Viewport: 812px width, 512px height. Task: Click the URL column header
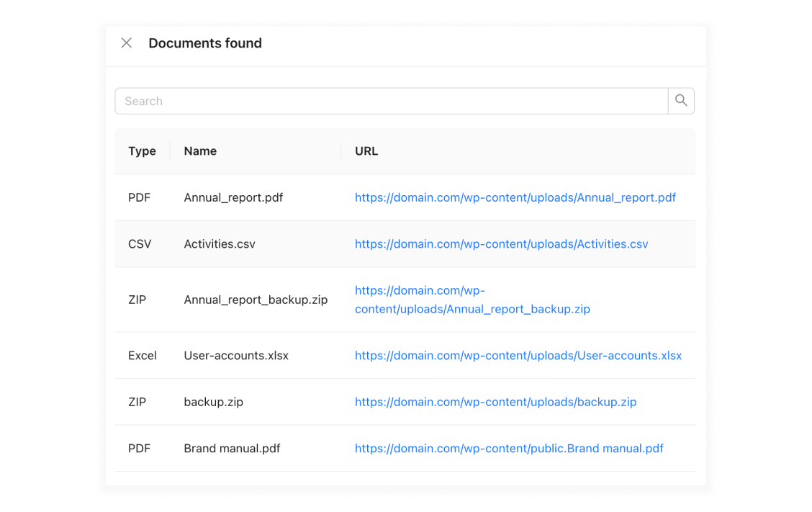[x=366, y=151]
